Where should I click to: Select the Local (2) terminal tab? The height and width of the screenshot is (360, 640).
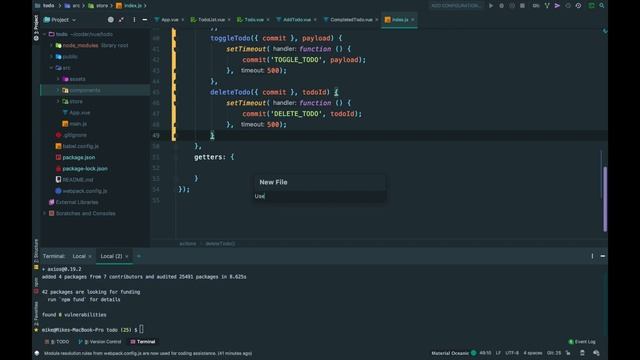111,256
